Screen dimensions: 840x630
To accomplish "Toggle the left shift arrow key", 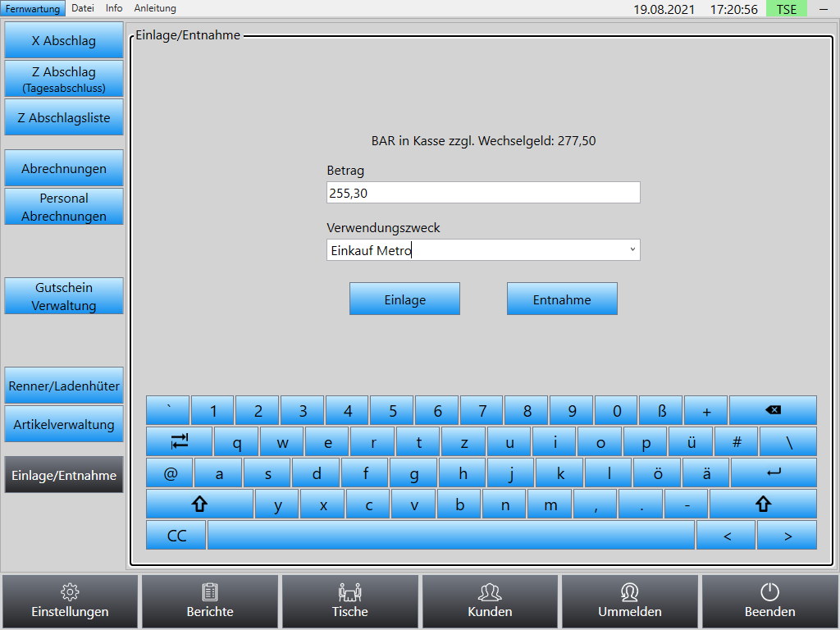I will point(199,504).
